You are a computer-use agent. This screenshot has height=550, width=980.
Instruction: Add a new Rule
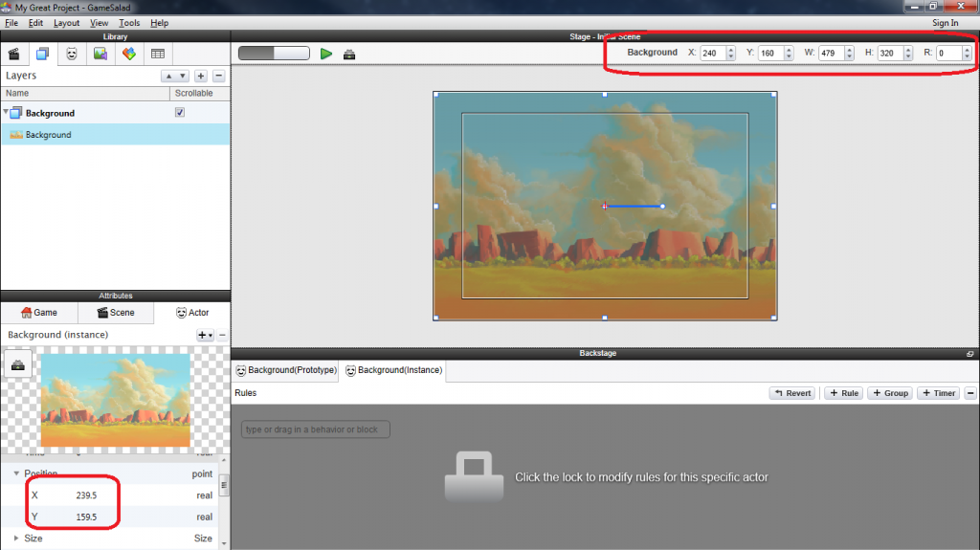coord(844,393)
